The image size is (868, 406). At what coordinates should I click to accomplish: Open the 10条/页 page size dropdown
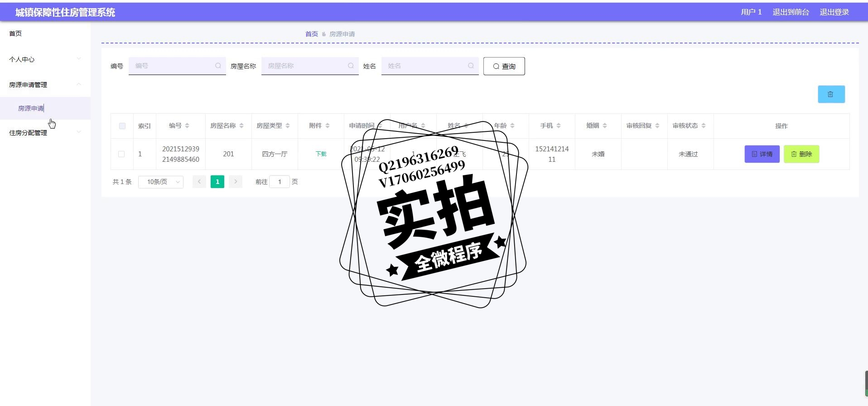161,182
